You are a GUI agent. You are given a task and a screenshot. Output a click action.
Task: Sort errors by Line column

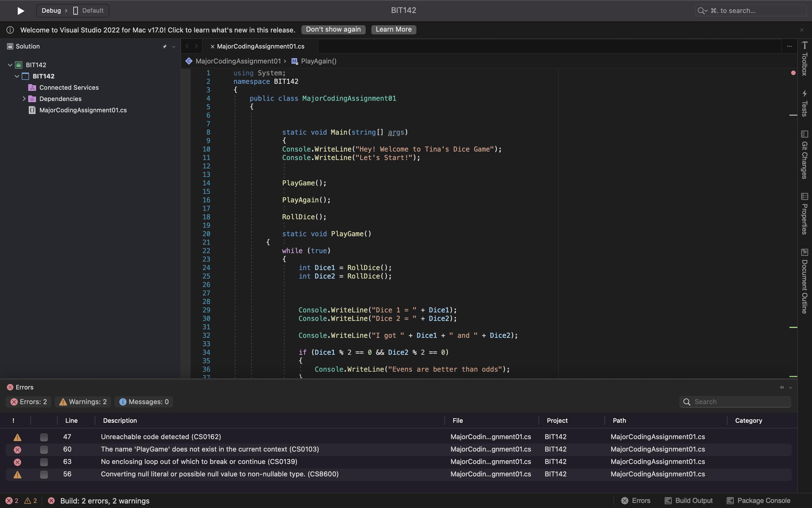[x=71, y=421]
